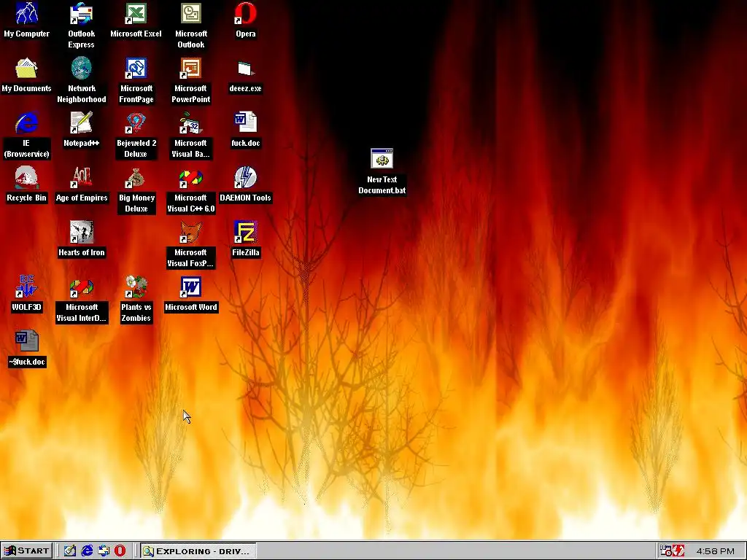Launch Opera from quick launch bar
747x560 pixels.
click(x=120, y=551)
